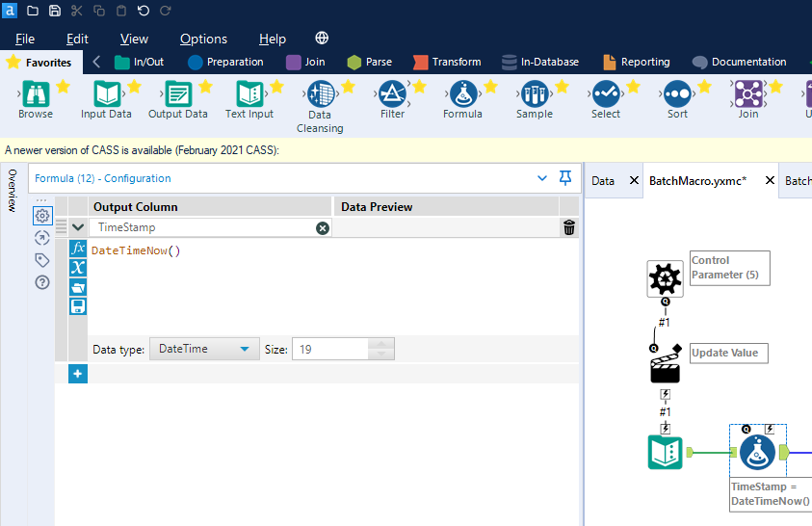
Task: Add a new expression with plus button
Action: click(78, 373)
